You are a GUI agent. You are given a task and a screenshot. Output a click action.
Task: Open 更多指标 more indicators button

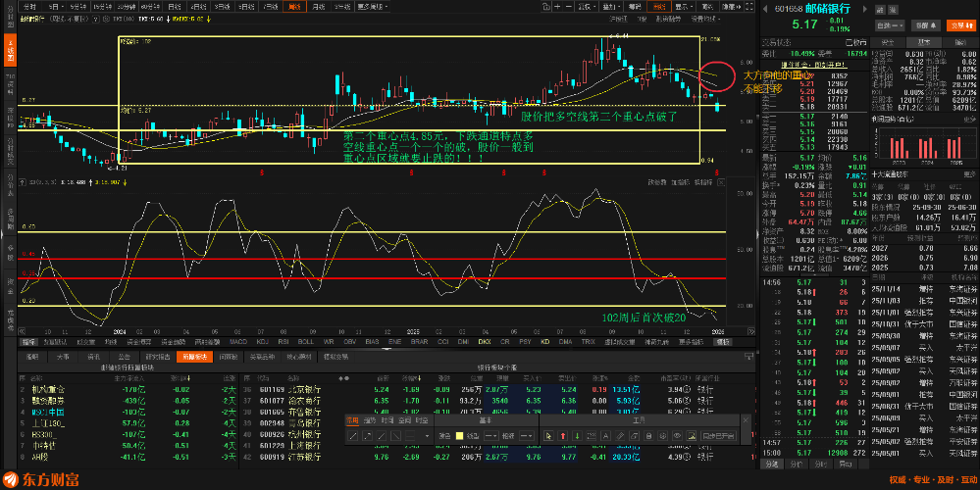tap(693, 342)
